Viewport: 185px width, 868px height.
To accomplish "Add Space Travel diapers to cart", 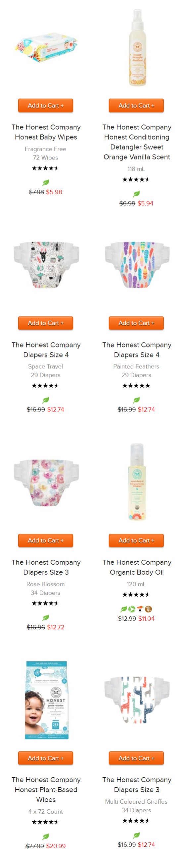I will (46, 323).
